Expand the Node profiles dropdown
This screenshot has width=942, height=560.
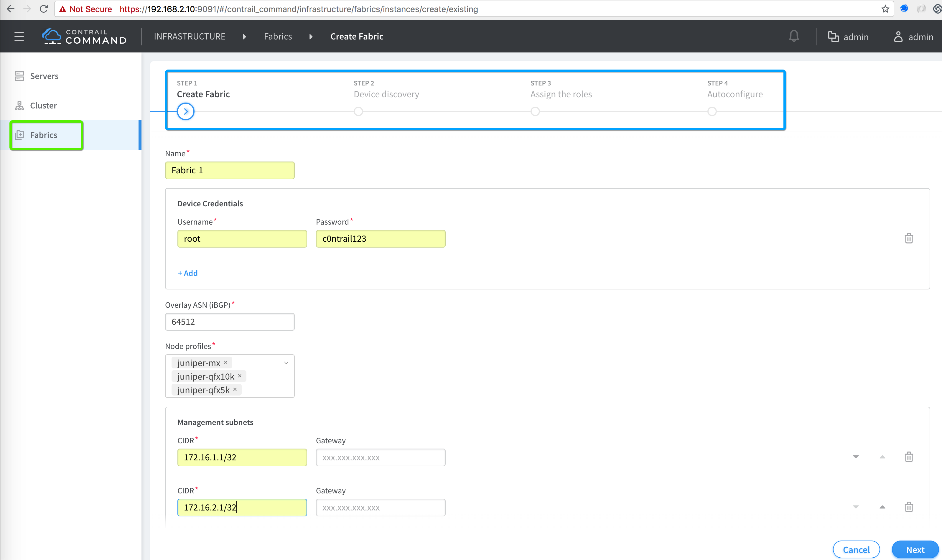(286, 363)
